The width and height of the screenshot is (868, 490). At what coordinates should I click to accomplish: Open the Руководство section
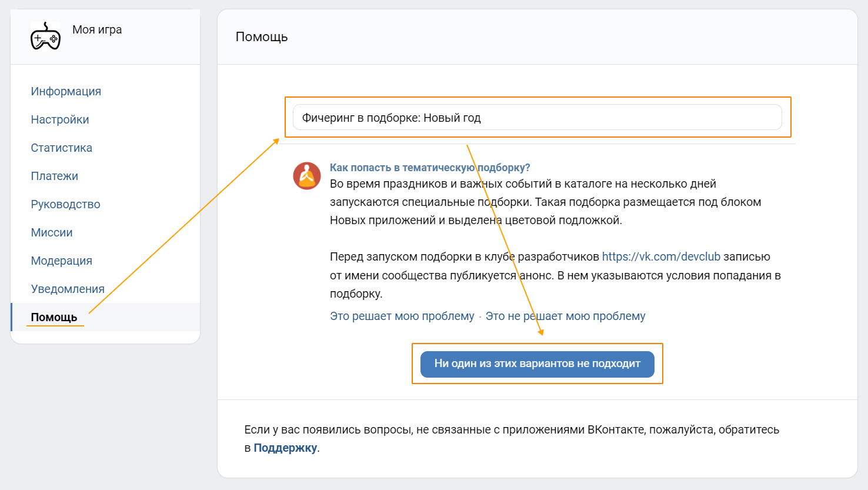65,204
